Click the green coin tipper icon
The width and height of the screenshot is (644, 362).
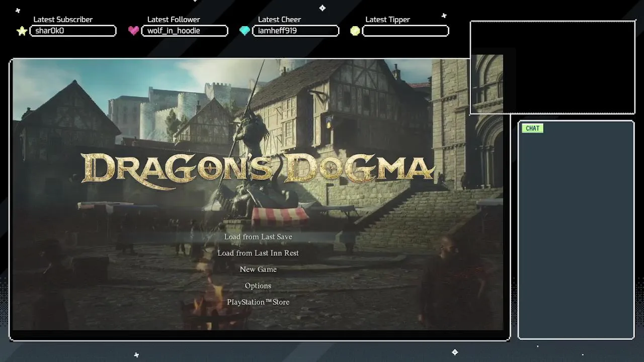pyautogui.click(x=355, y=31)
